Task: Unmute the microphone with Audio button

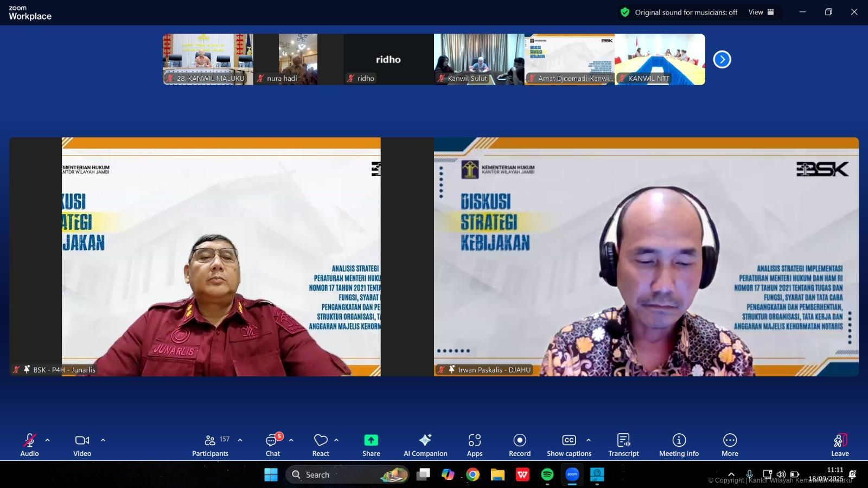Action: (29, 445)
